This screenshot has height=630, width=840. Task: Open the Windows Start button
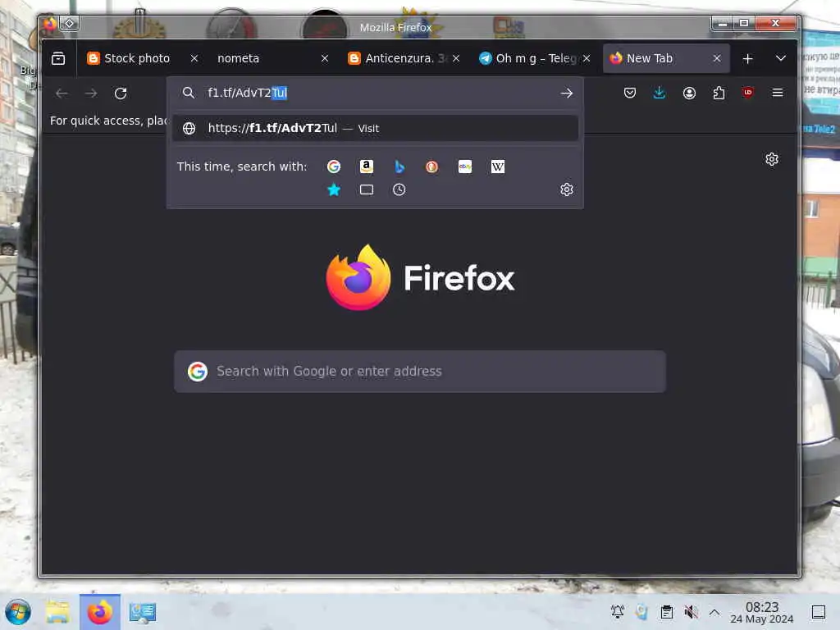[18, 612]
